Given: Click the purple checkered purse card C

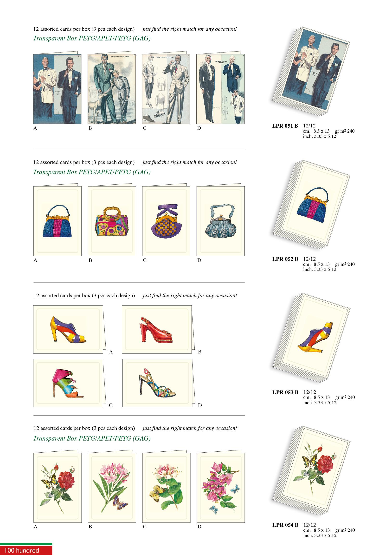Looking at the screenshot, I should pyautogui.click(x=166, y=221).
